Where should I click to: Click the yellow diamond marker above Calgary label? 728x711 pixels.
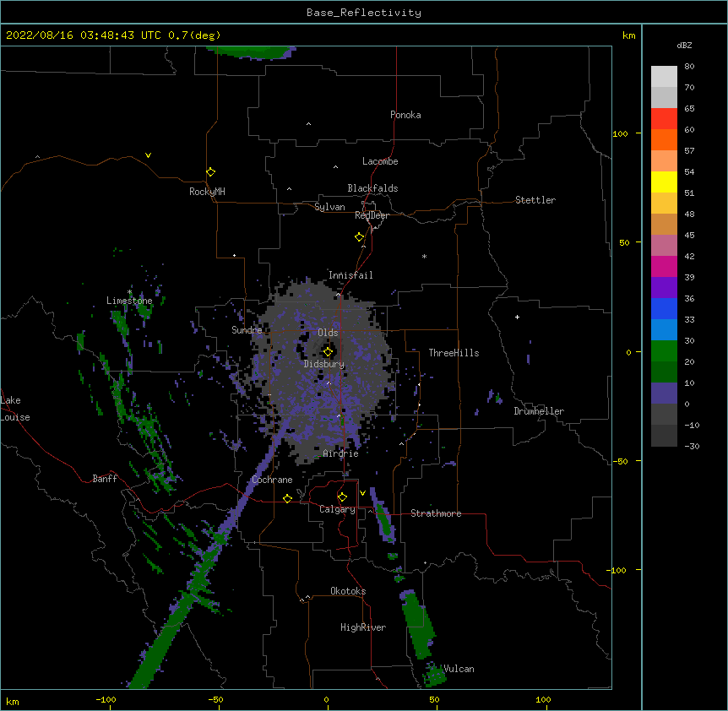pos(342,497)
